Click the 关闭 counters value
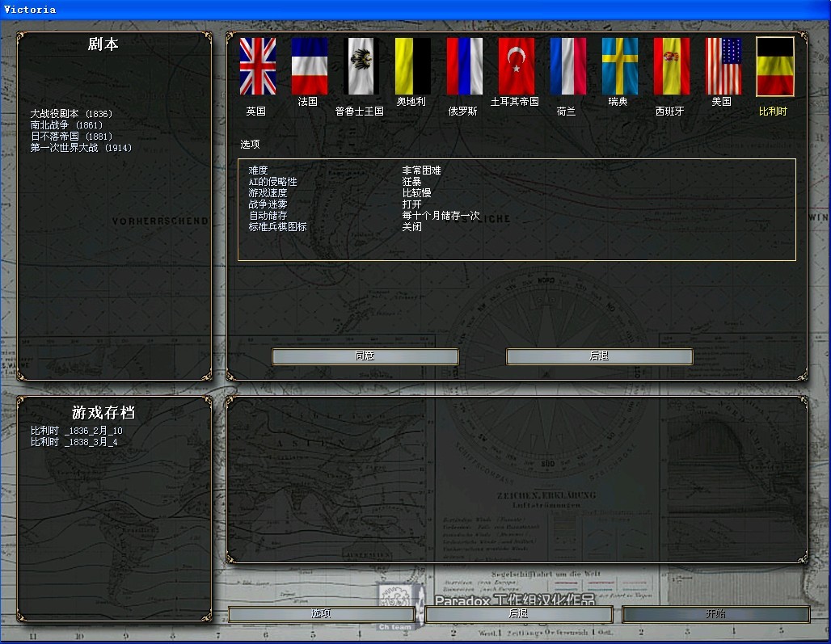The width and height of the screenshot is (831, 644). tap(411, 227)
